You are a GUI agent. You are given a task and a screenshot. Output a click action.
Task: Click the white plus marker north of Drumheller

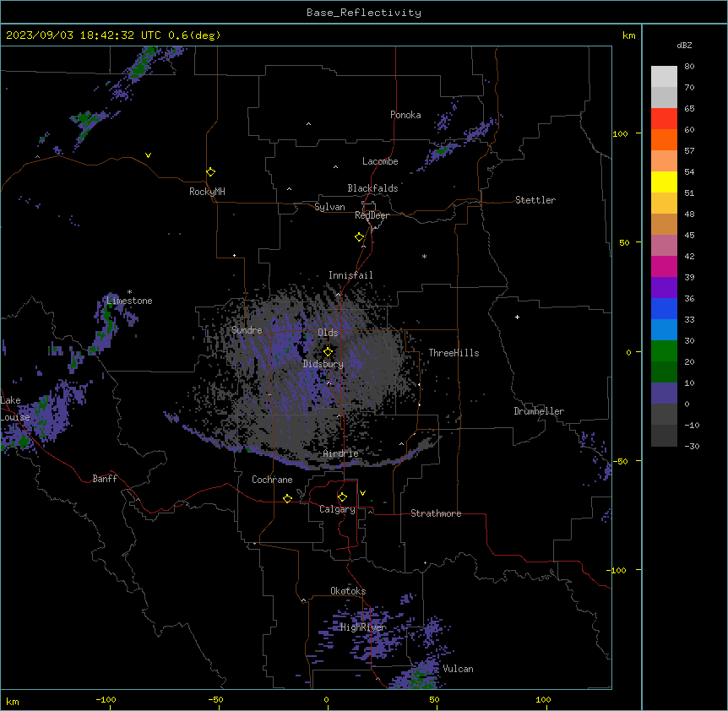coord(517,317)
